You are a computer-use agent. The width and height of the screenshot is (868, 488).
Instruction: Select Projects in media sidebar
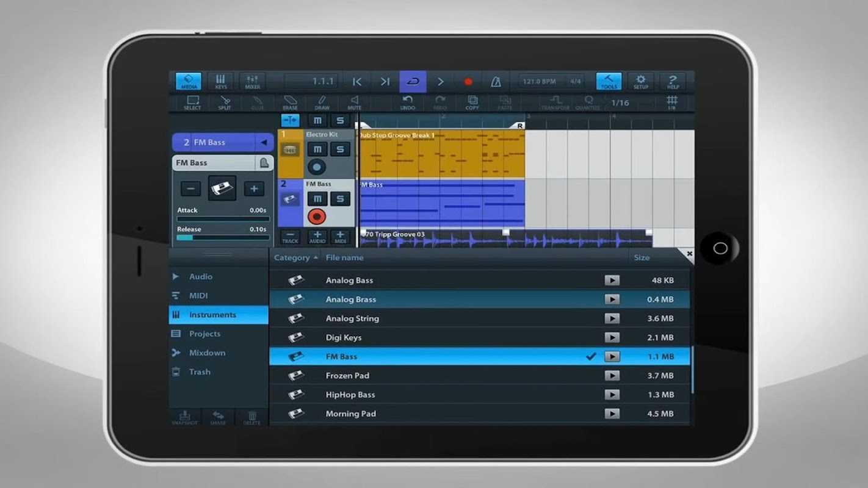tap(204, 334)
